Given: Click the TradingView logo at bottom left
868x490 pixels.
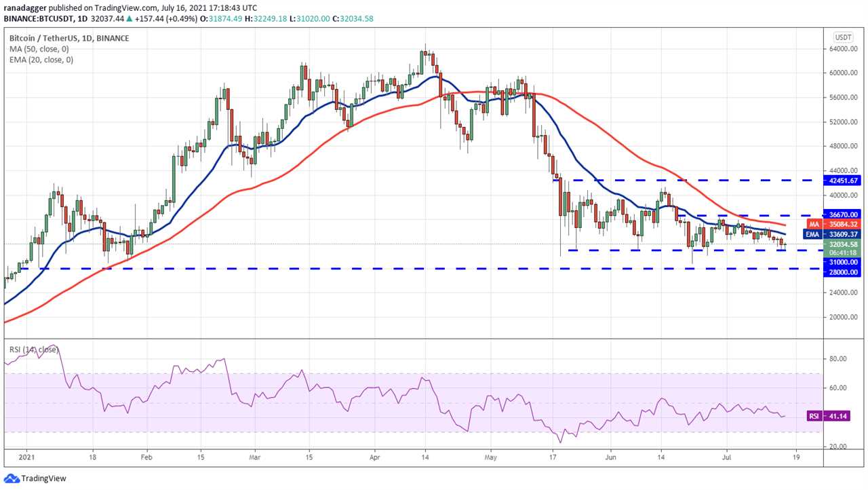Looking at the screenshot, I should tap(35, 478).
